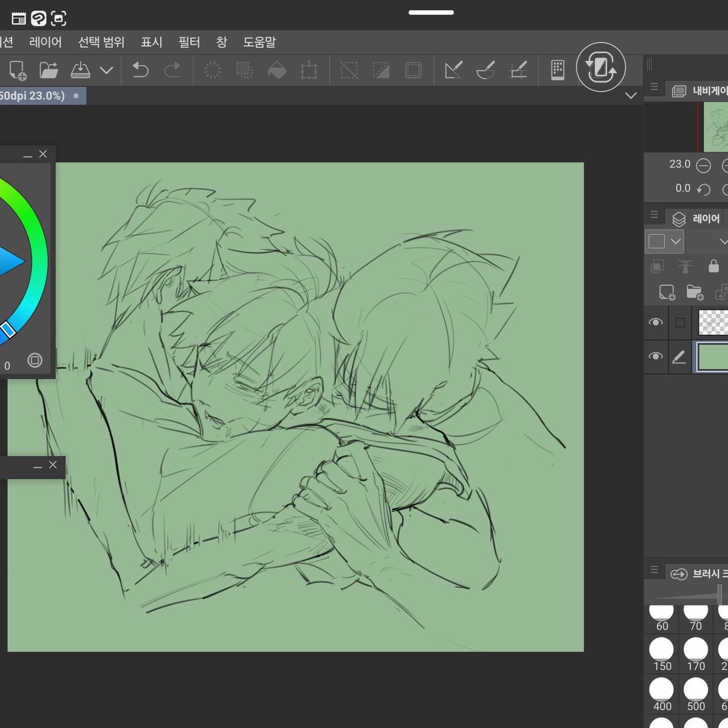The image size is (728, 728).
Task: Click the brush size slider handle
Action: tap(720, 594)
